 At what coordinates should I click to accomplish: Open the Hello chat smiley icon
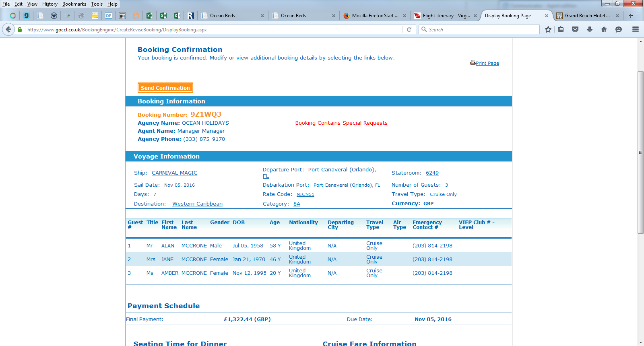pyautogui.click(x=619, y=29)
